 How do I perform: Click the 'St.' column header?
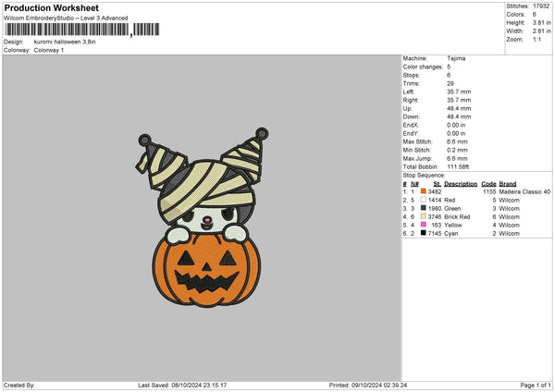coord(438,184)
